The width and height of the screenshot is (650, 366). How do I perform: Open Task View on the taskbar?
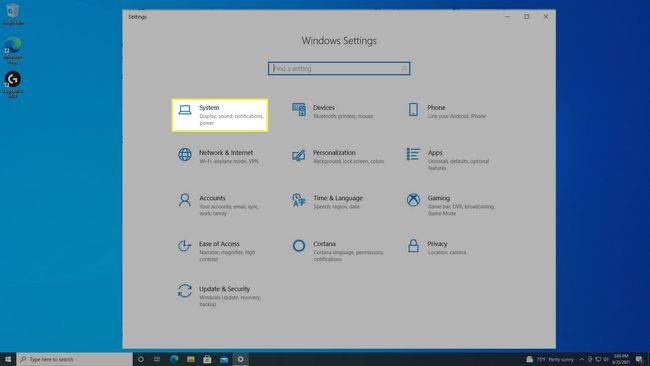[157, 359]
